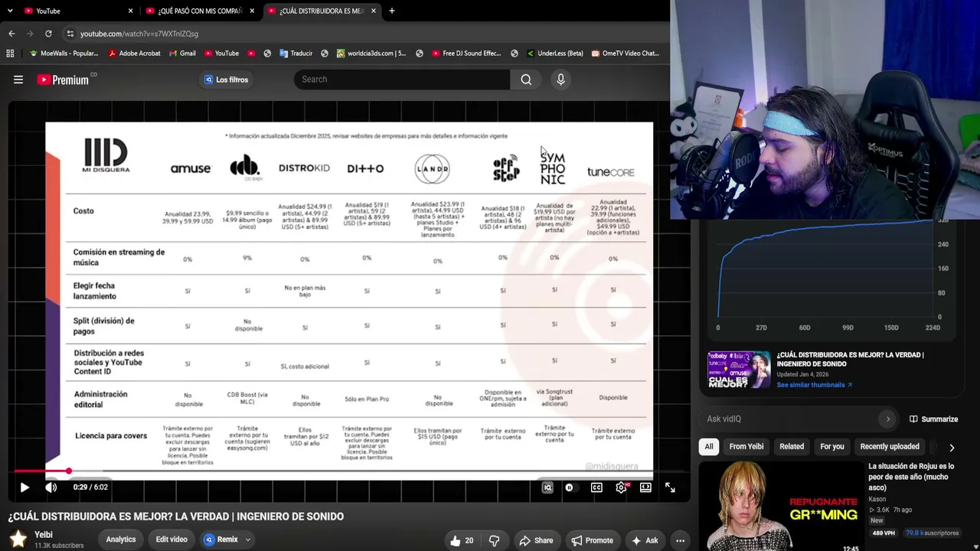Open Adobe Acrobat bookmark
This screenshot has width=980, height=551.
[134, 54]
